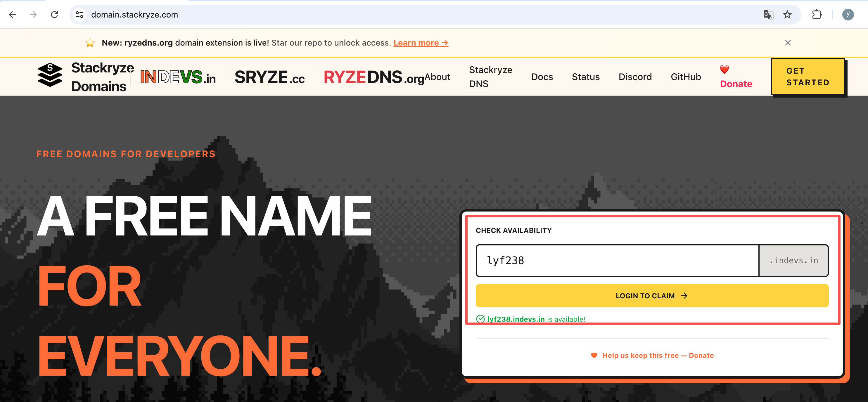The image size is (868, 402).
Task: Click the Login to Claim button
Action: coord(652,296)
